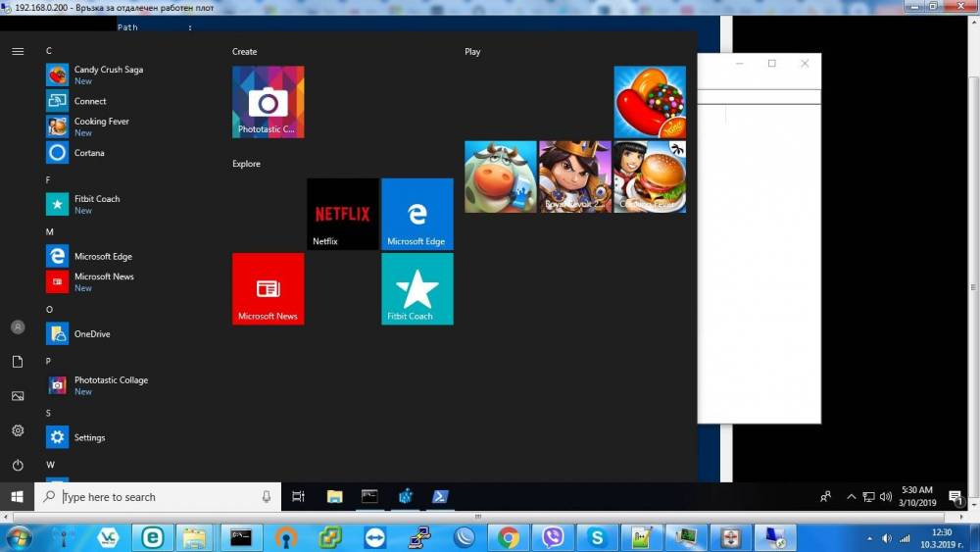Show hidden icons in the host tray
Screen dimensions: 980x552
869,538
